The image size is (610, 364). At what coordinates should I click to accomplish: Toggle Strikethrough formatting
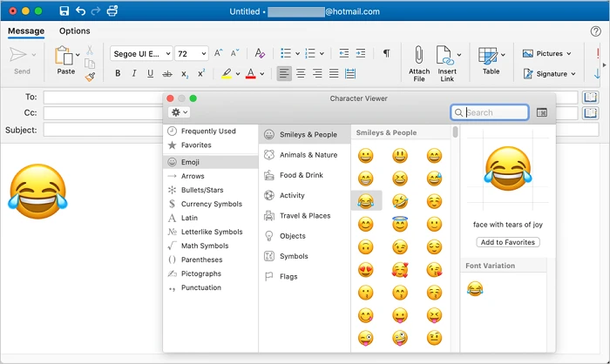tap(167, 74)
